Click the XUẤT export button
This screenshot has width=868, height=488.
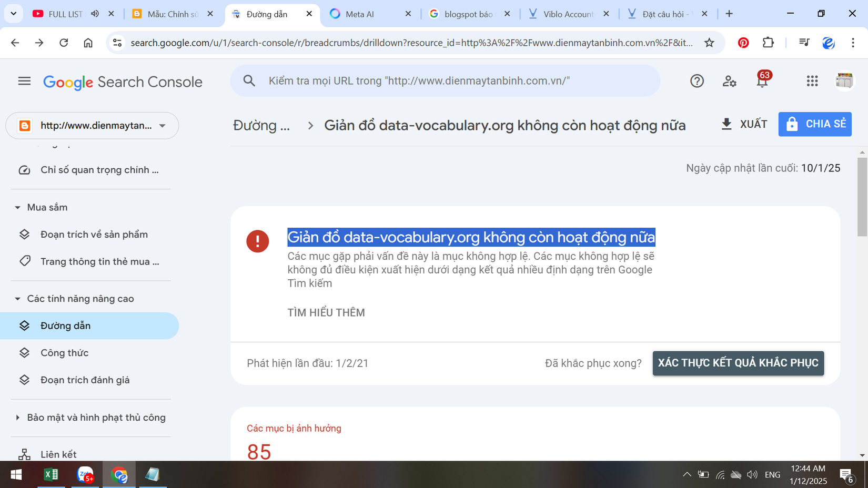coord(744,124)
